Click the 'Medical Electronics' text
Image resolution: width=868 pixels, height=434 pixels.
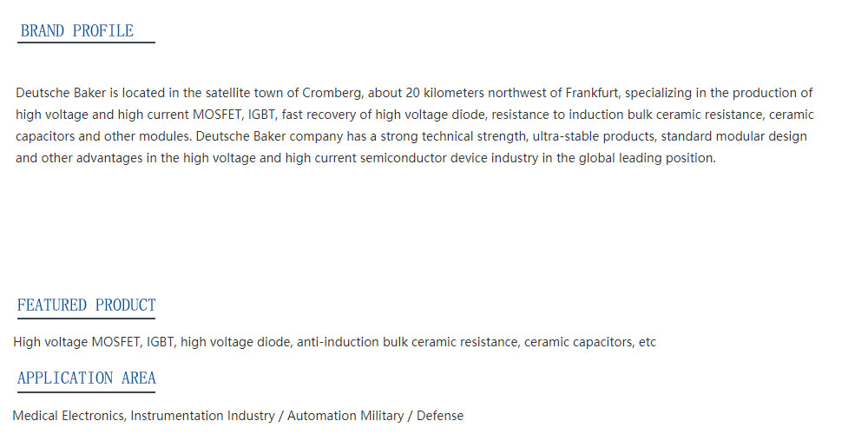[x=69, y=416]
